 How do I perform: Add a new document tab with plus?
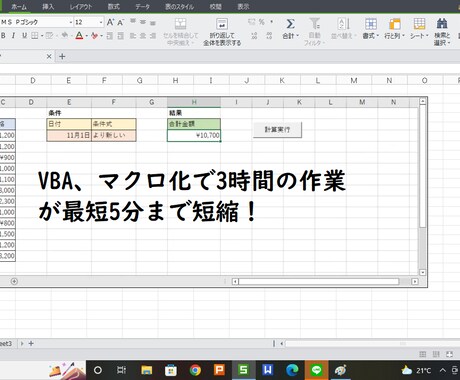click(62, 57)
